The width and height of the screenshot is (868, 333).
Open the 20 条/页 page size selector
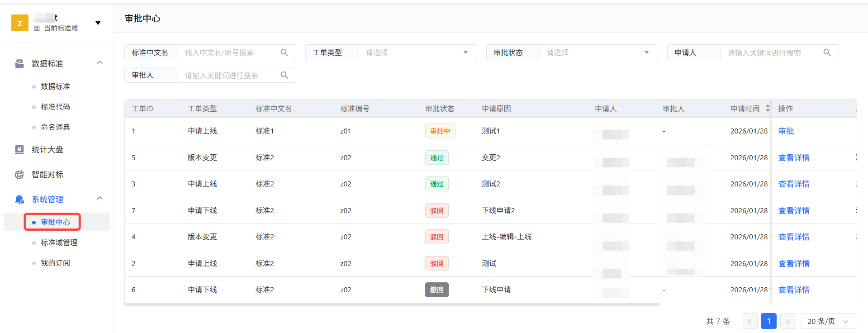coord(828,321)
